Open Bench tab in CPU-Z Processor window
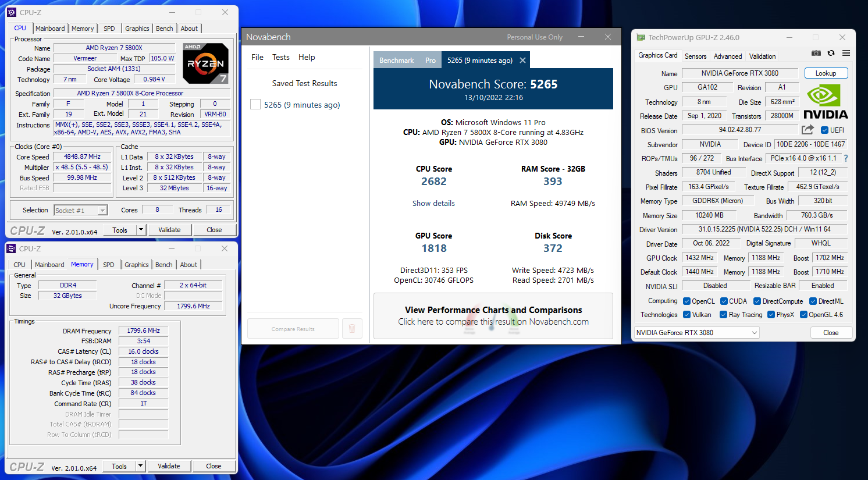The image size is (868, 480). 165,29
